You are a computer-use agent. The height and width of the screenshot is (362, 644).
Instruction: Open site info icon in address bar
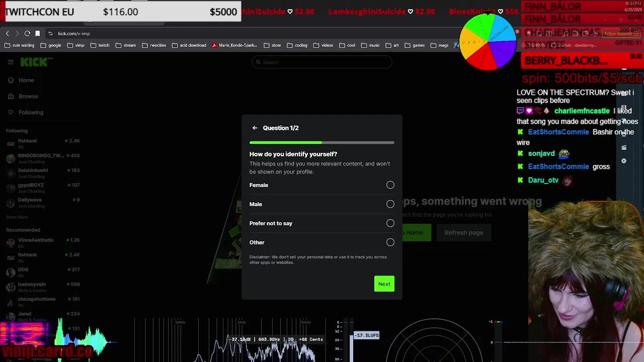tap(50, 33)
